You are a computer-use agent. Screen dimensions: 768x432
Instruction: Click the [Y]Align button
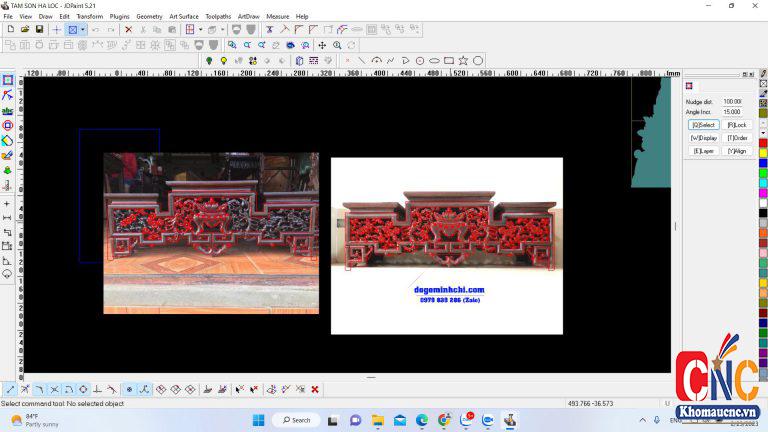[737, 151]
